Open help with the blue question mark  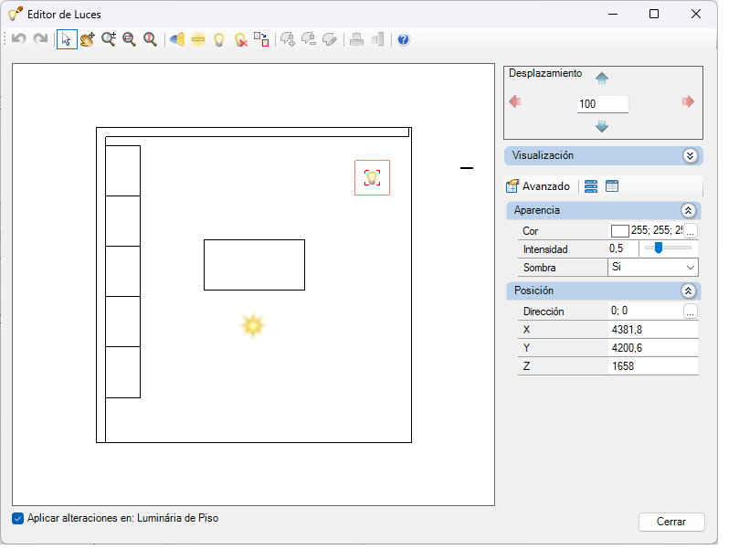coord(404,39)
